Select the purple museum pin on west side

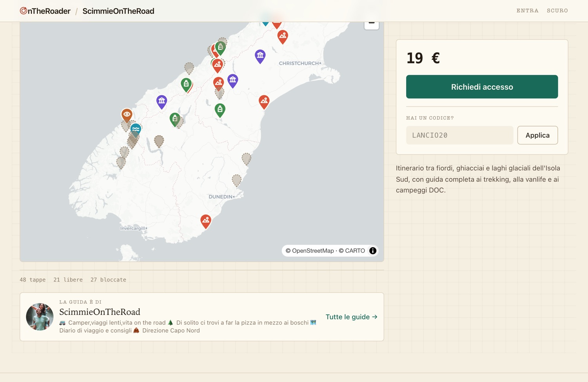(162, 102)
